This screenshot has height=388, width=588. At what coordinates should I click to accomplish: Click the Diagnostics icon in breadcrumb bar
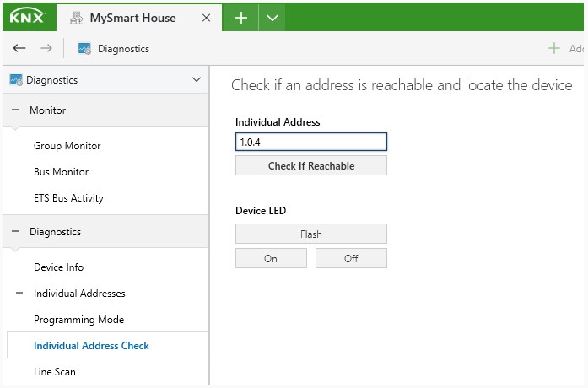[84, 49]
